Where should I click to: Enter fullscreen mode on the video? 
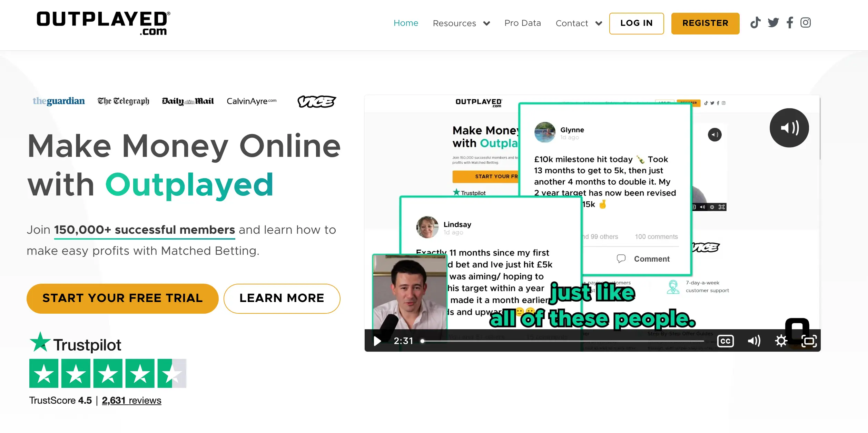pyautogui.click(x=809, y=341)
